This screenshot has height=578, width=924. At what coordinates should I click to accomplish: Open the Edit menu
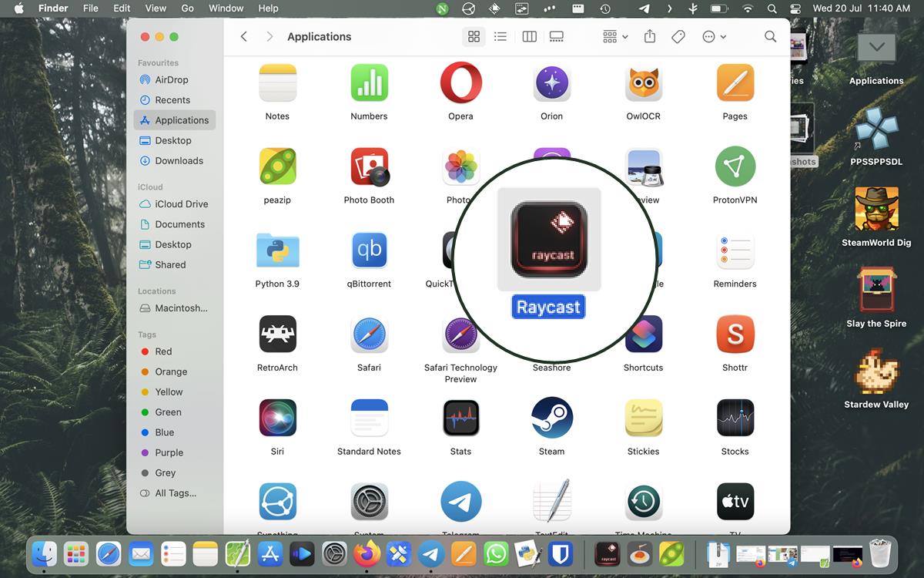122,8
